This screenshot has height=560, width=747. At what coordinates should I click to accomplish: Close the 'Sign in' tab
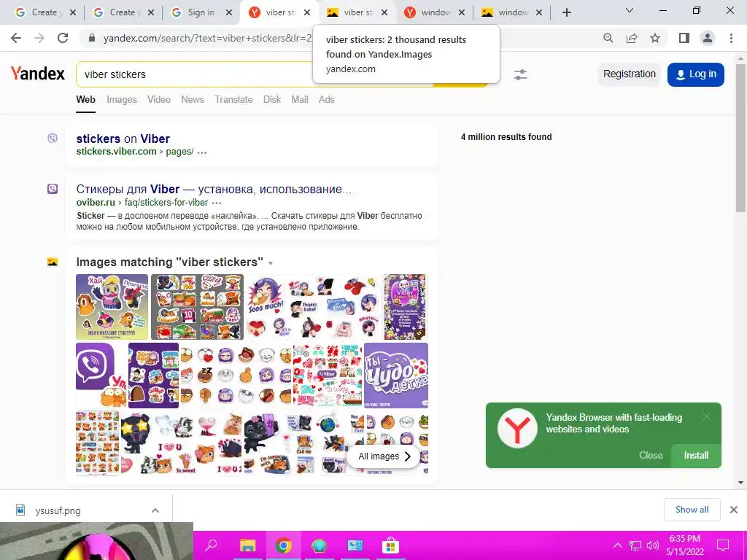[x=229, y=13]
